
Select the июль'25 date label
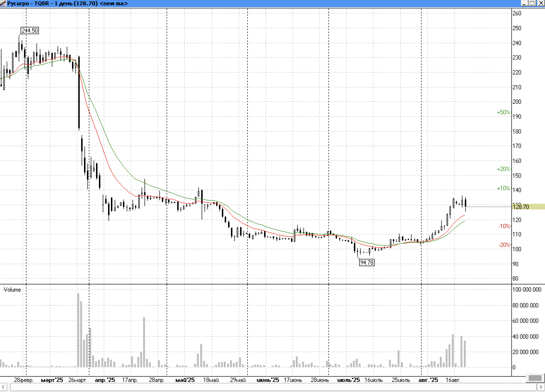pyautogui.click(x=348, y=380)
